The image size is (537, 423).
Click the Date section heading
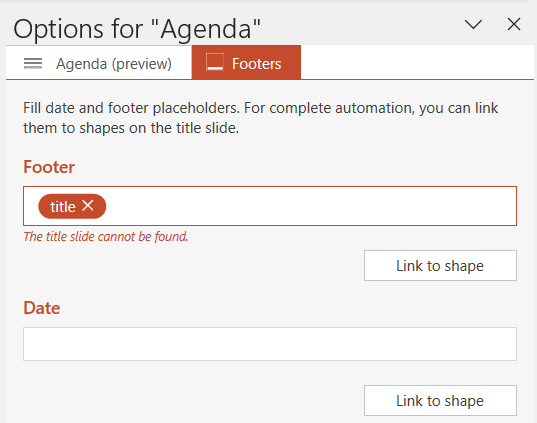click(x=42, y=308)
